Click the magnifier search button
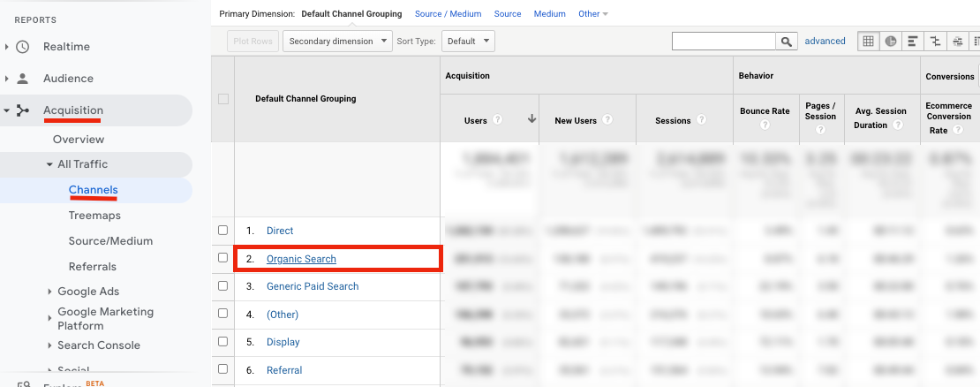 (787, 42)
